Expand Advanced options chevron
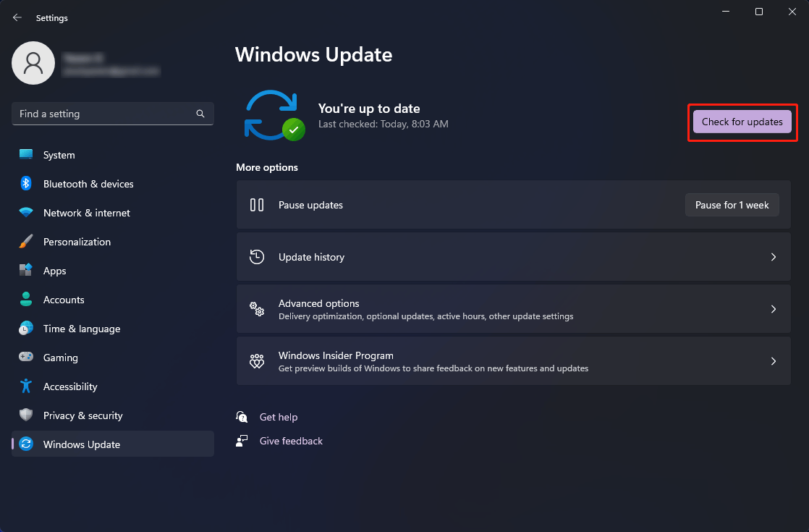 point(774,309)
